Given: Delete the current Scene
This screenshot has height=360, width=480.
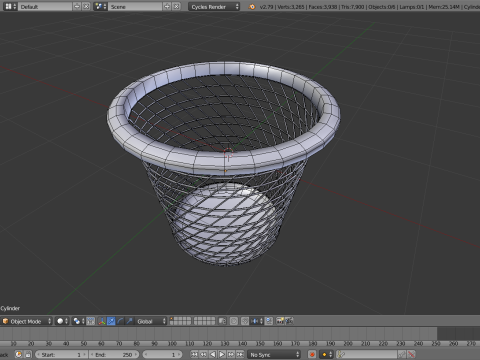Looking at the screenshot, I should point(176,6).
